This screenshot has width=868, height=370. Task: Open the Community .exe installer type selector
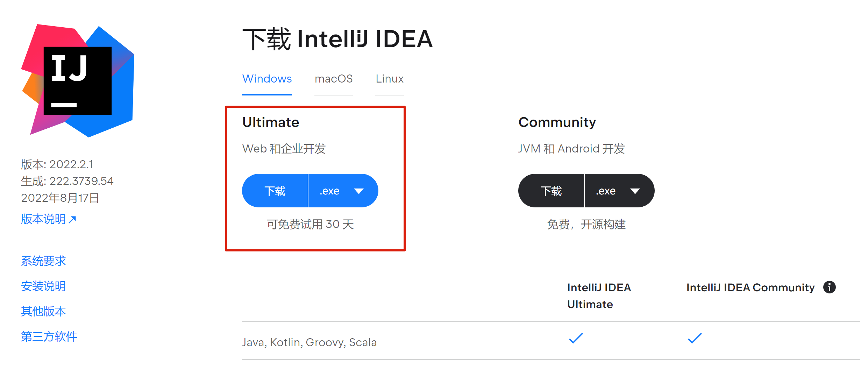[619, 191]
